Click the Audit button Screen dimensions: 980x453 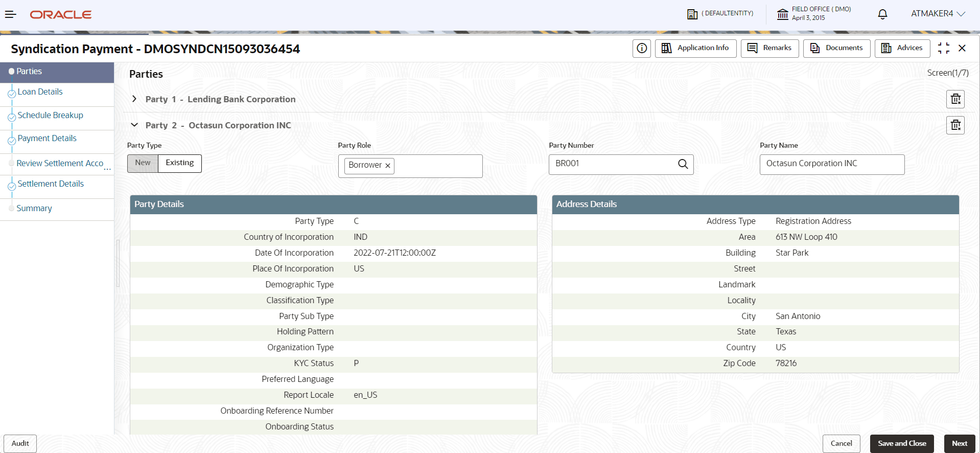(x=20, y=444)
